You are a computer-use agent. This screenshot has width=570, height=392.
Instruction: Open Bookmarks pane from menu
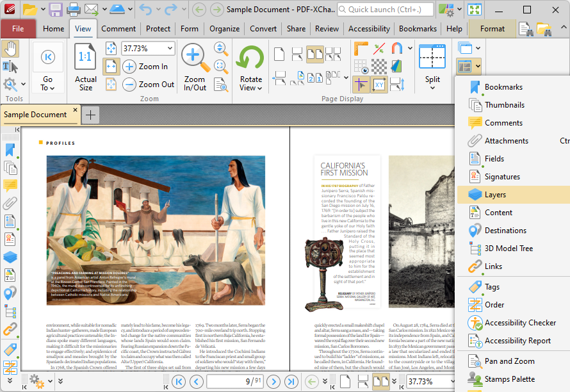513,87
